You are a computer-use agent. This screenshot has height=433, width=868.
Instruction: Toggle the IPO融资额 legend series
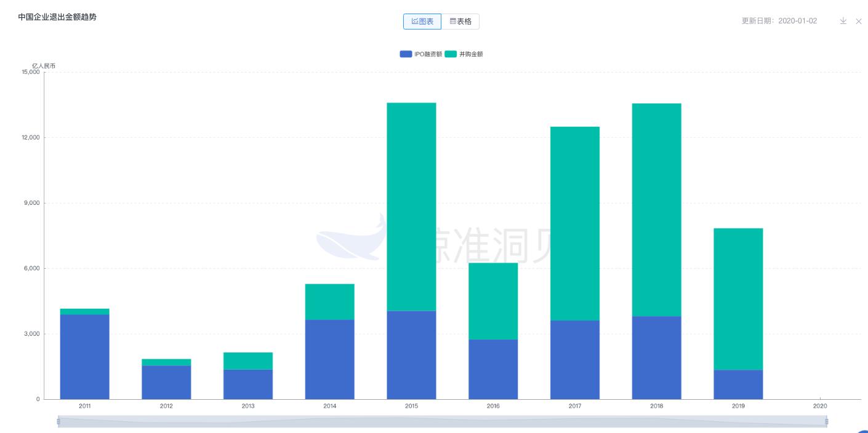click(x=421, y=54)
